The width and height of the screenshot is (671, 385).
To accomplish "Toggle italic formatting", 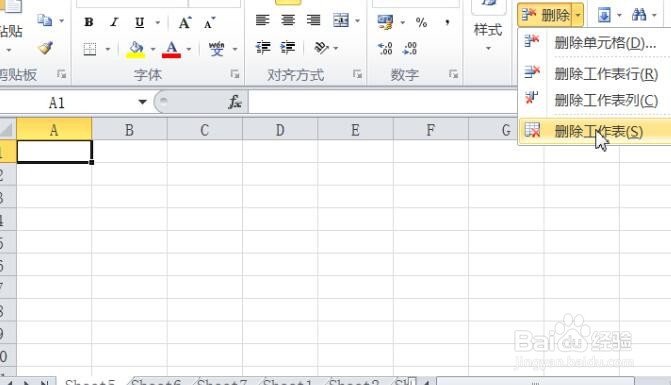I will coord(114,22).
